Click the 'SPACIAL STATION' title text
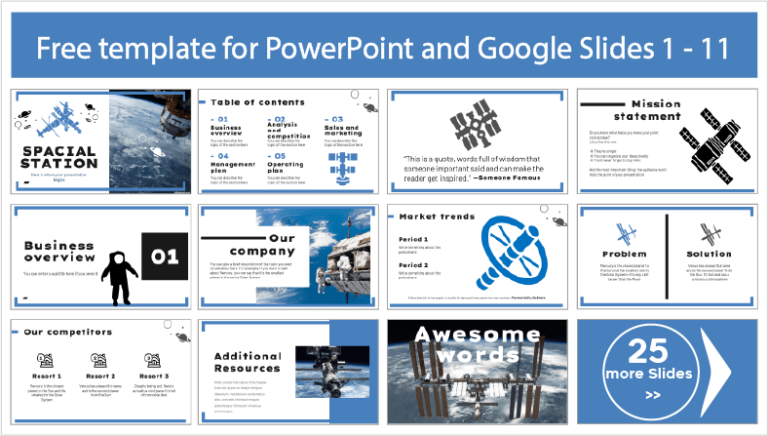The image size is (768, 436). coord(59,157)
